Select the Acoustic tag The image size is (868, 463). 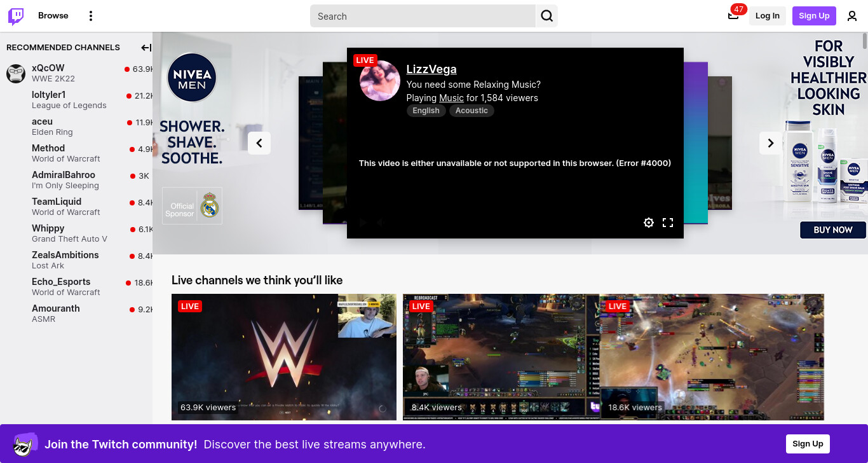(x=471, y=111)
